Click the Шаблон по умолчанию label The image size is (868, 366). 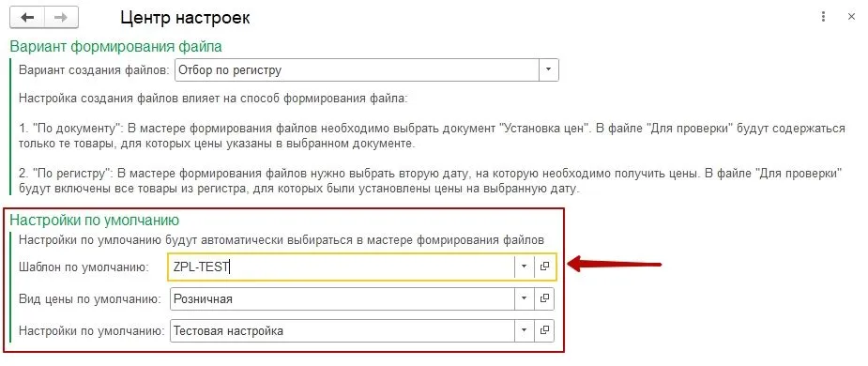click(x=84, y=267)
